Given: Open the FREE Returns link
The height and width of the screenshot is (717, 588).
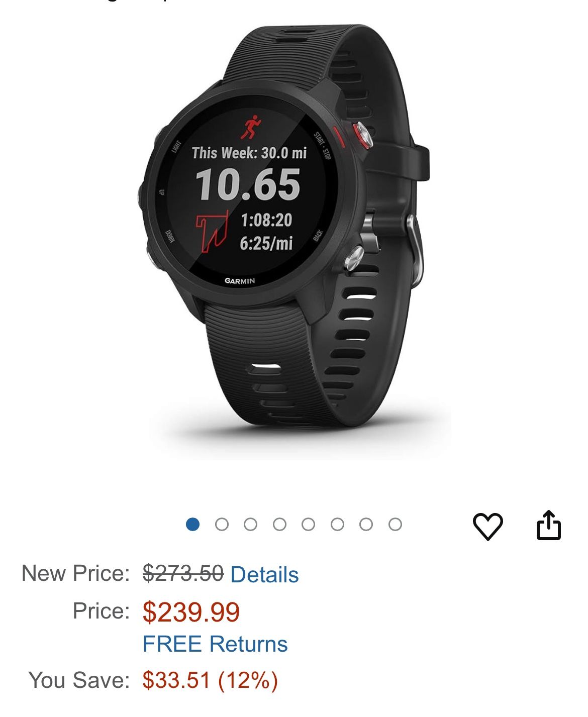Looking at the screenshot, I should 215,644.
